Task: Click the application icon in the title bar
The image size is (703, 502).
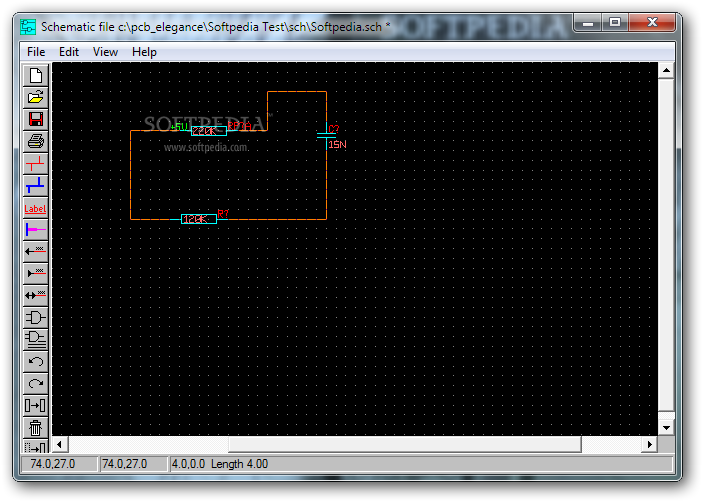Action: (x=28, y=27)
